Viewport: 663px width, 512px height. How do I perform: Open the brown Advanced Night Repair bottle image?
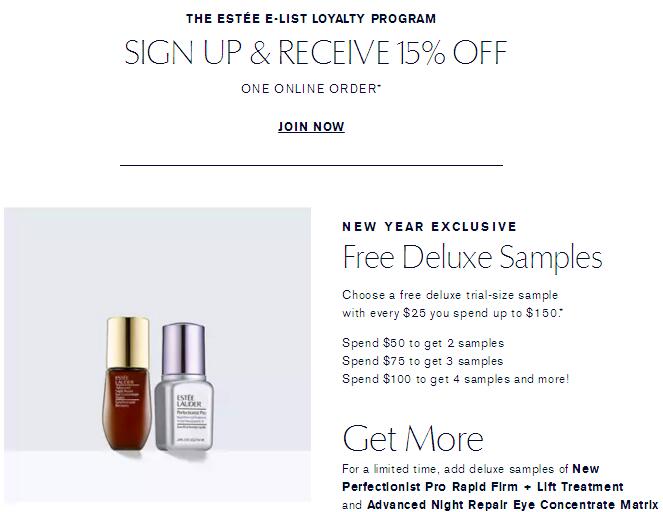[127, 383]
